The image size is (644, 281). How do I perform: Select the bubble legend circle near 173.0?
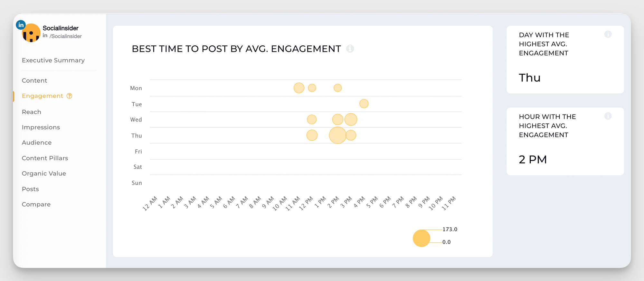click(x=421, y=238)
